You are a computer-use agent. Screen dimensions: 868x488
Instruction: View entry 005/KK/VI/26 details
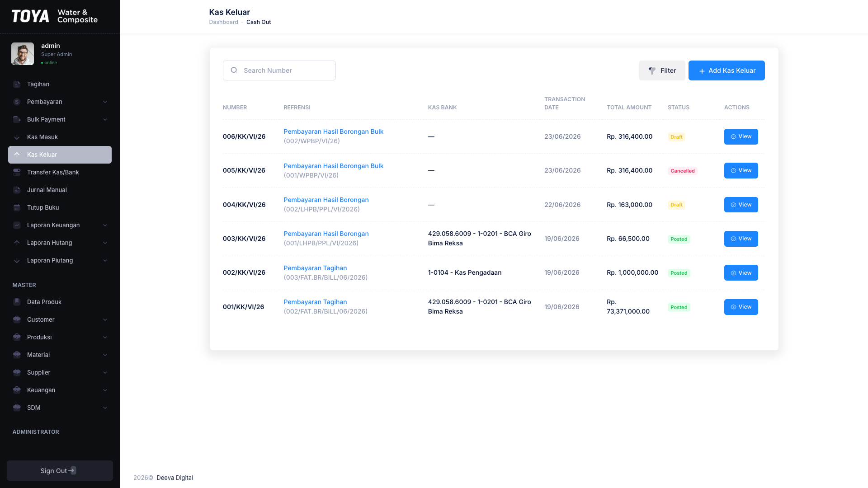click(x=741, y=170)
